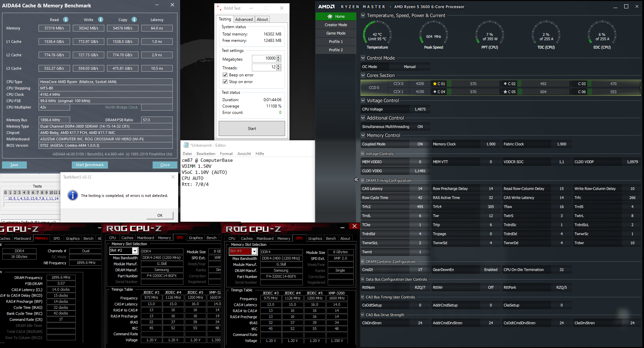Open Creator Mode in Ryzen Master

336,25
